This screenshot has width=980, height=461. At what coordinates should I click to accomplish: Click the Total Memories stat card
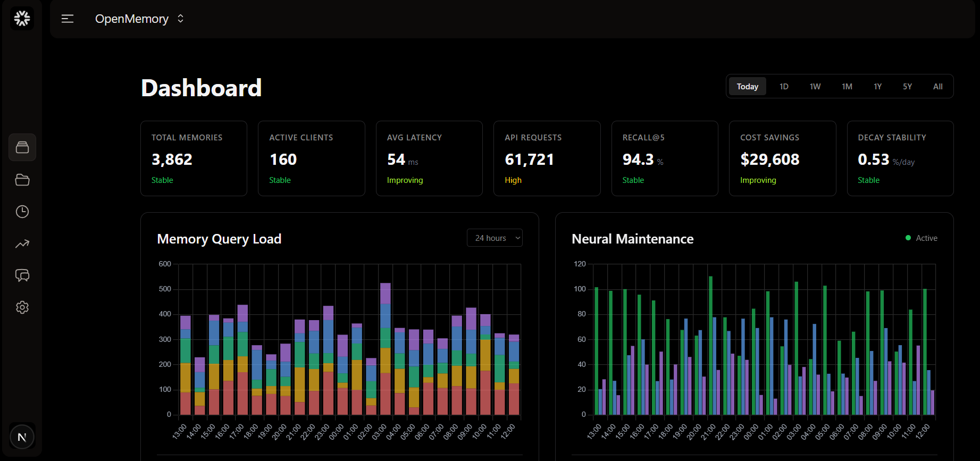point(194,158)
